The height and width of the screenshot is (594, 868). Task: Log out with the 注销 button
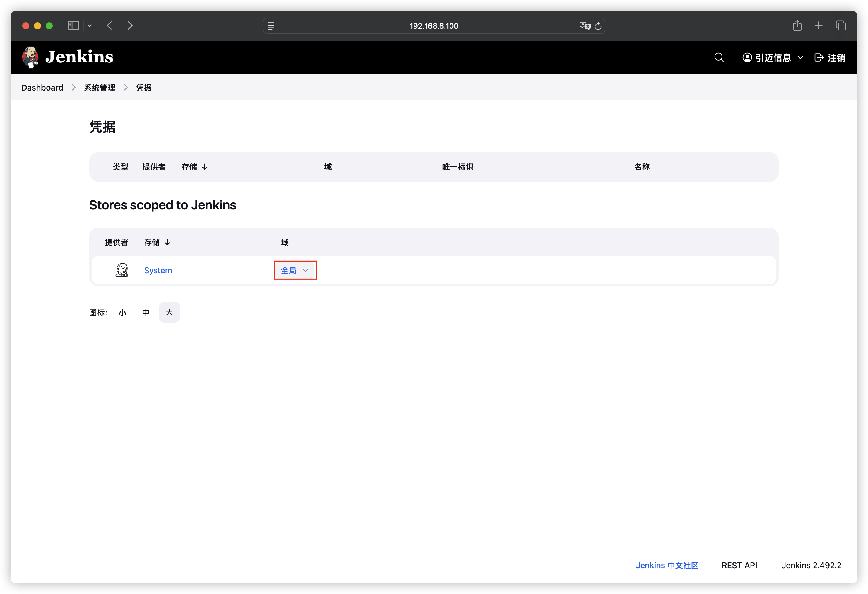coord(830,57)
